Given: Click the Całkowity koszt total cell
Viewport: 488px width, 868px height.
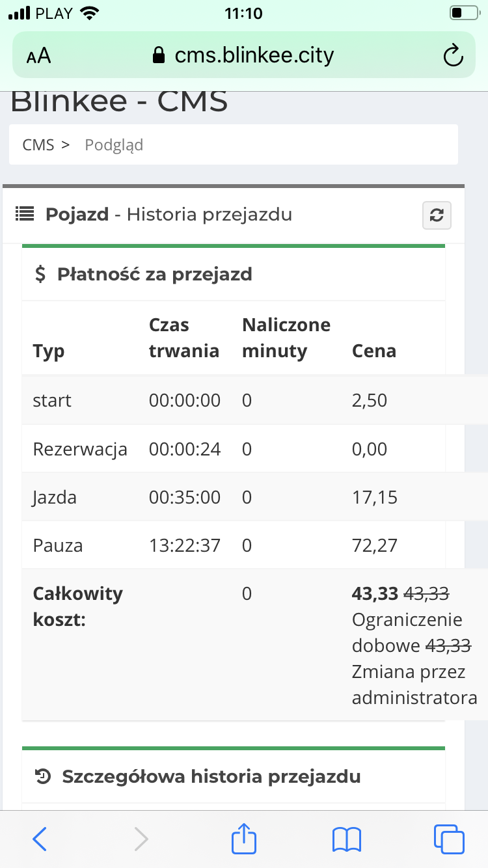Looking at the screenshot, I should coord(78,606).
